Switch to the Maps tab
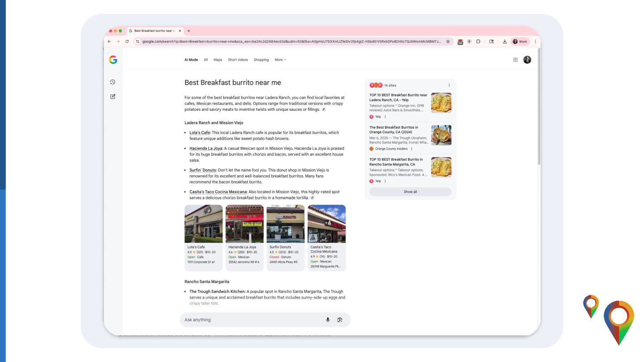Viewport: 644px width, 362px height. tap(218, 60)
